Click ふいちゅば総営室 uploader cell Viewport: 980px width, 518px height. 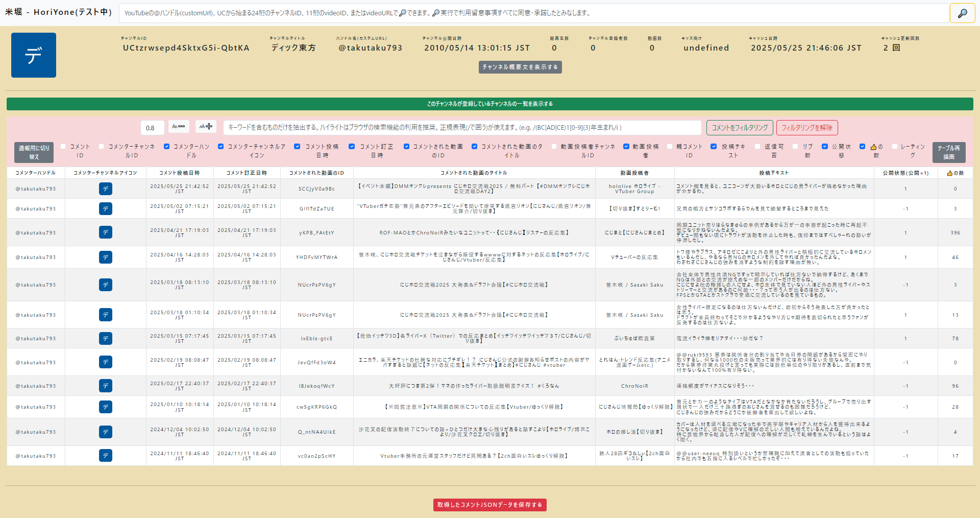[x=635, y=339]
